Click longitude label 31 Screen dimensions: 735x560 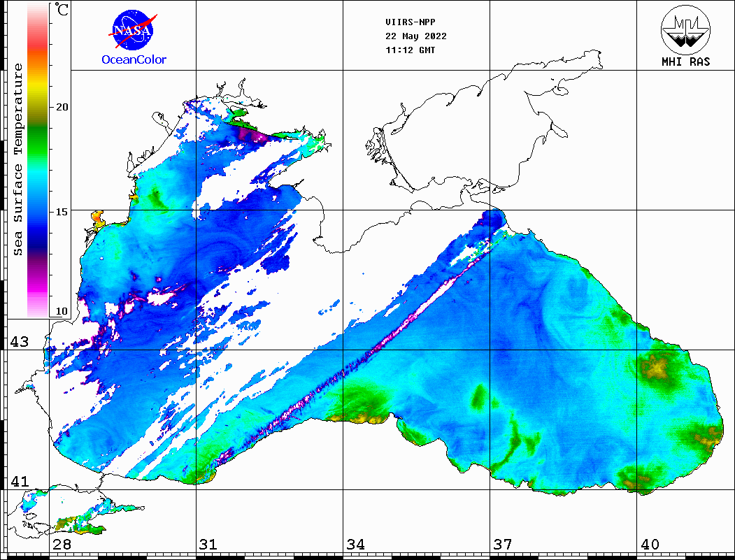point(208,545)
